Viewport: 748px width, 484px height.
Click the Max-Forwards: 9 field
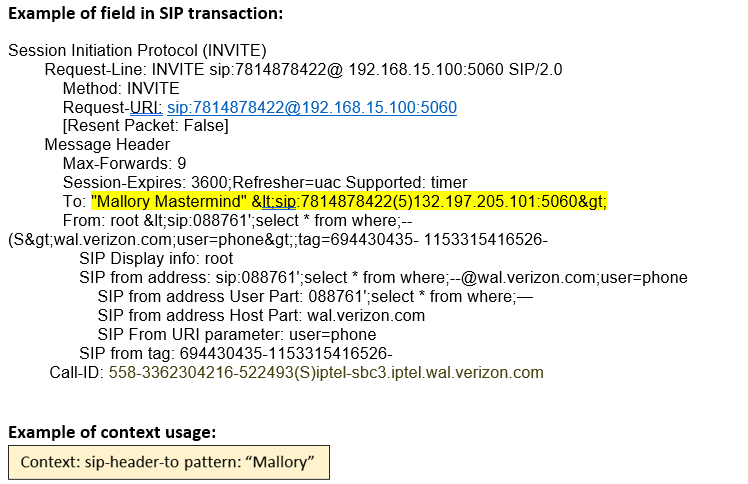124,163
